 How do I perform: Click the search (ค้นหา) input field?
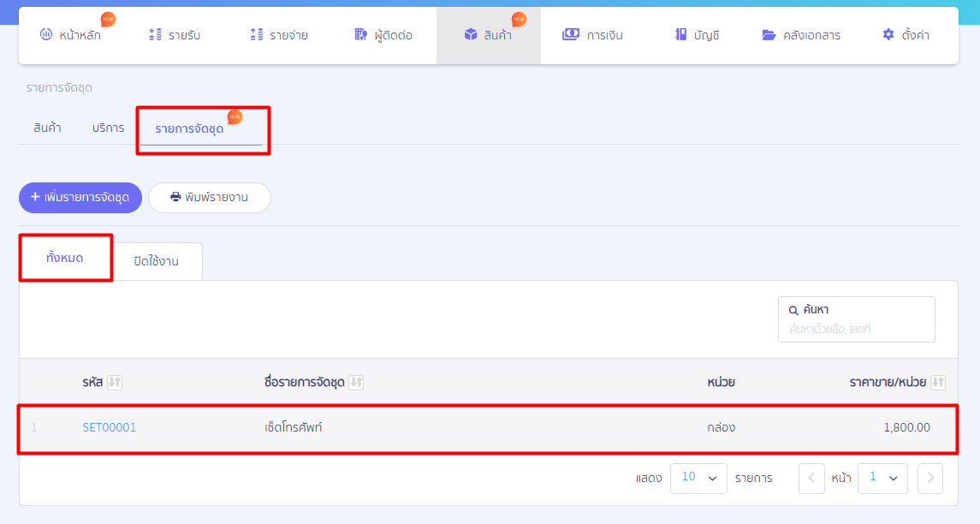tap(856, 328)
